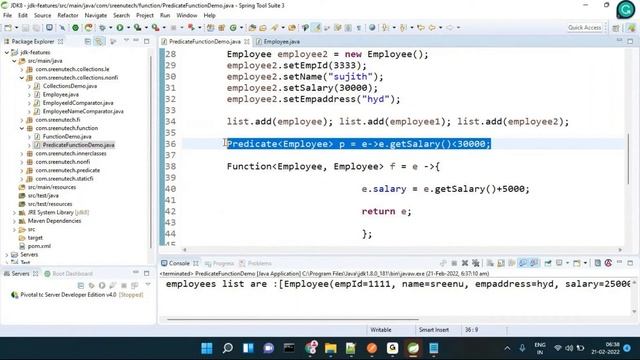640x360 pixels.
Task: Click the green Run button in the toolbar
Action: 120,27
